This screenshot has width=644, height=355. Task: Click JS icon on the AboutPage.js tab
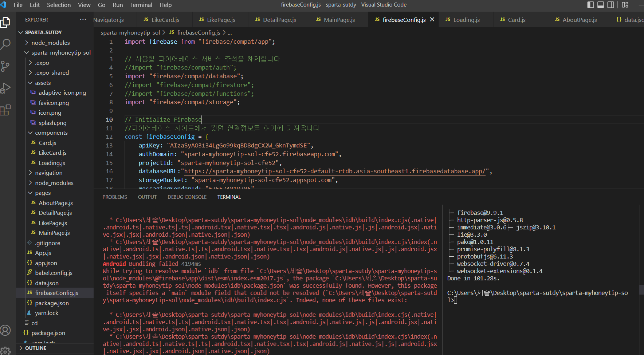tap(557, 19)
